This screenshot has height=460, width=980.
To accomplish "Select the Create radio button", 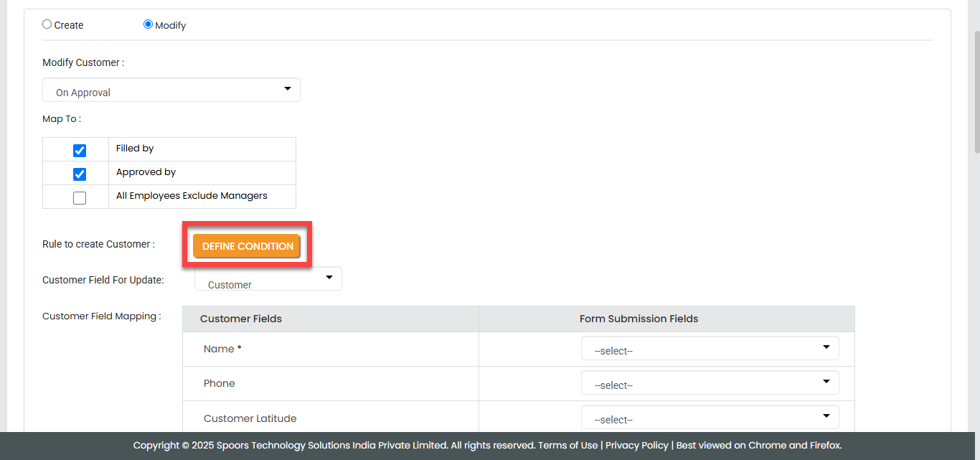I will click(x=47, y=24).
